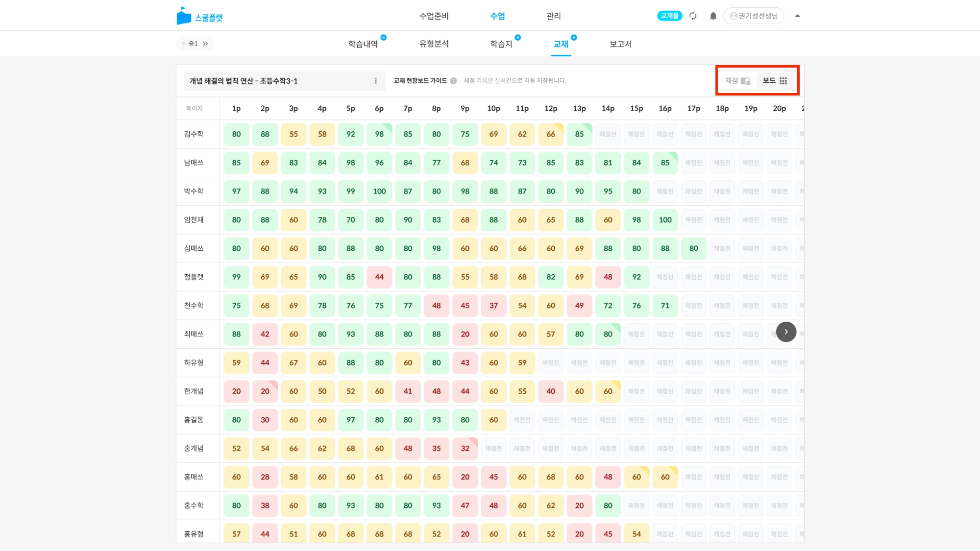Click the info icon next to 교재 현황보드 가이드
This screenshot has height=551, width=980.
[x=453, y=81]
